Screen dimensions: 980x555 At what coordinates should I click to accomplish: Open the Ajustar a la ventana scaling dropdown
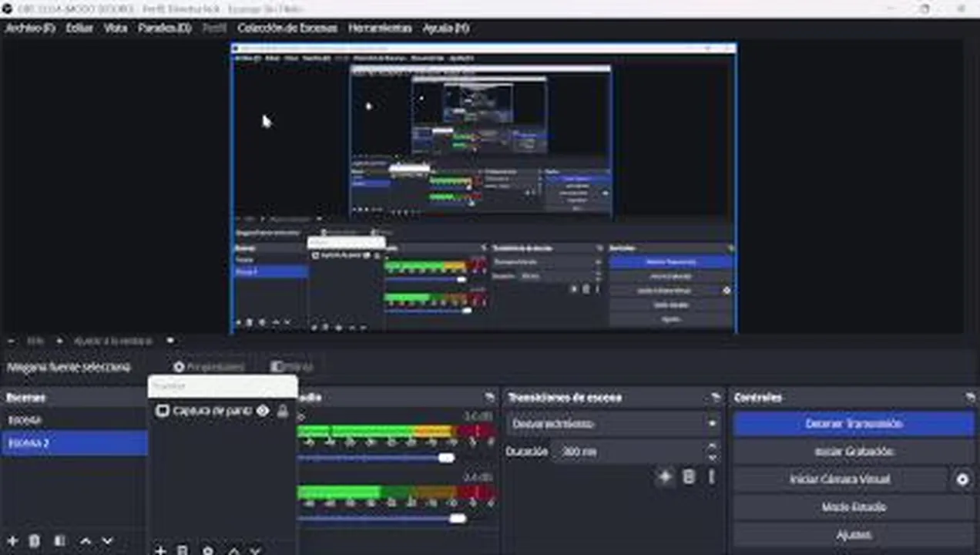[x=123, y=341]
